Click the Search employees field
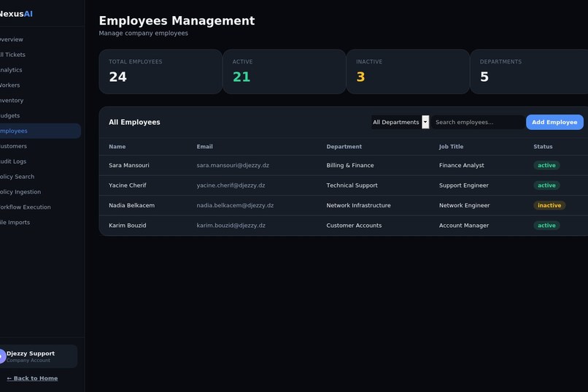 coord(478,123)
